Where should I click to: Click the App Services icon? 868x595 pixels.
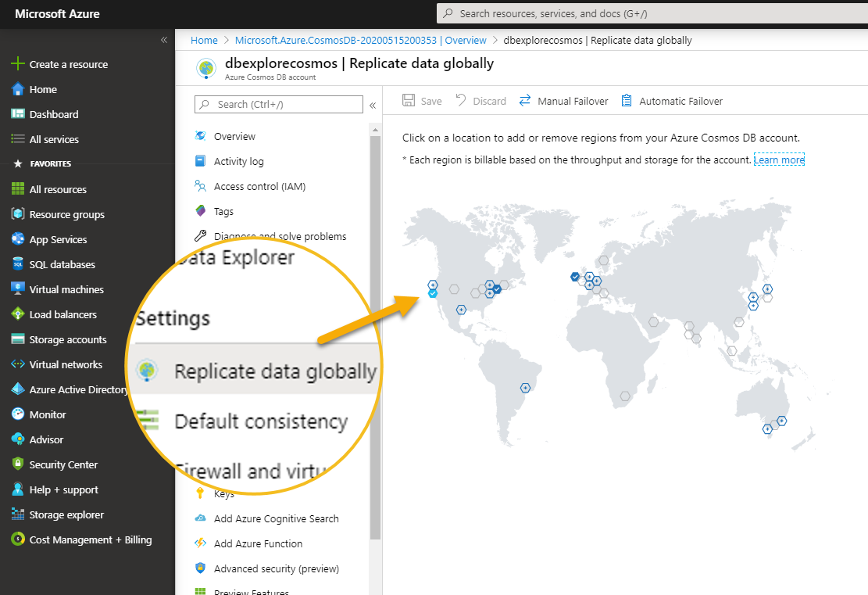tap(18, 238)
